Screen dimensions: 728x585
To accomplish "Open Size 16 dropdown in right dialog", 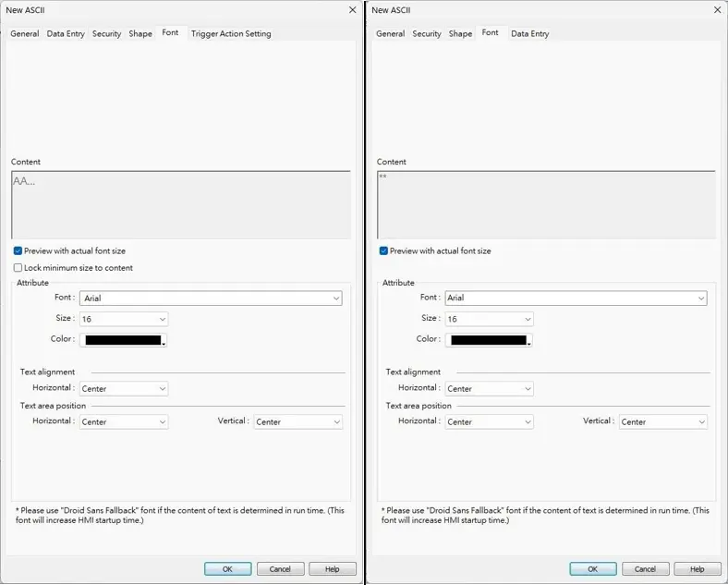I will [489, 319].
